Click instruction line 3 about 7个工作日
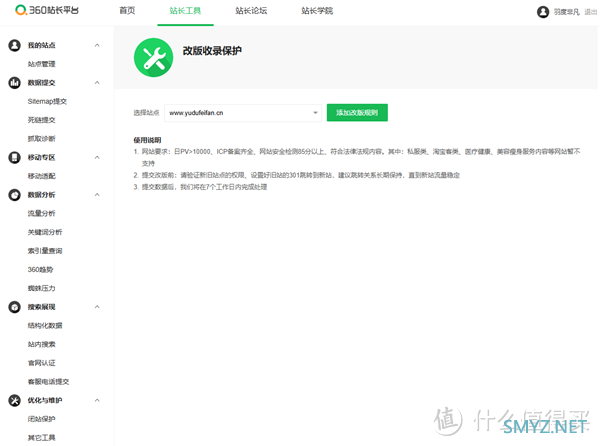This screenshot has height=446, width=600. pos(200,187)
